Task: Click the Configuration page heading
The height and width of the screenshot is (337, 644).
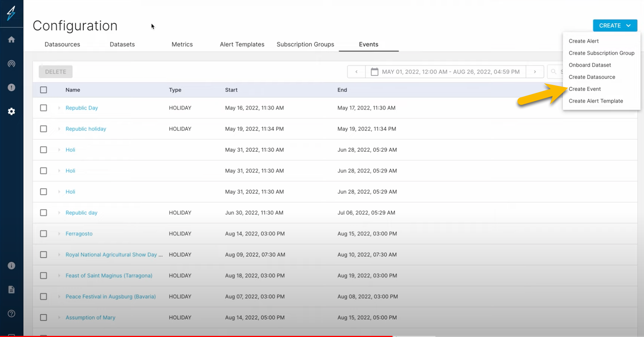Action: tap(75, 26)
